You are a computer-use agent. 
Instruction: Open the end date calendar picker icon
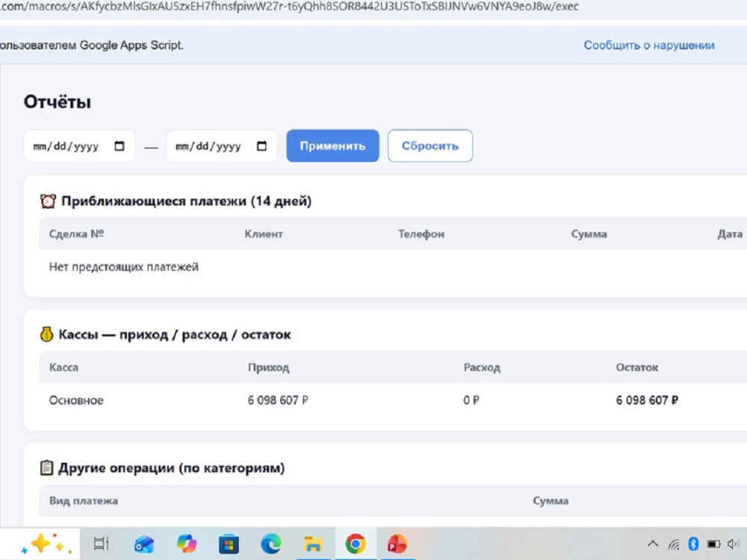[261, 146]
